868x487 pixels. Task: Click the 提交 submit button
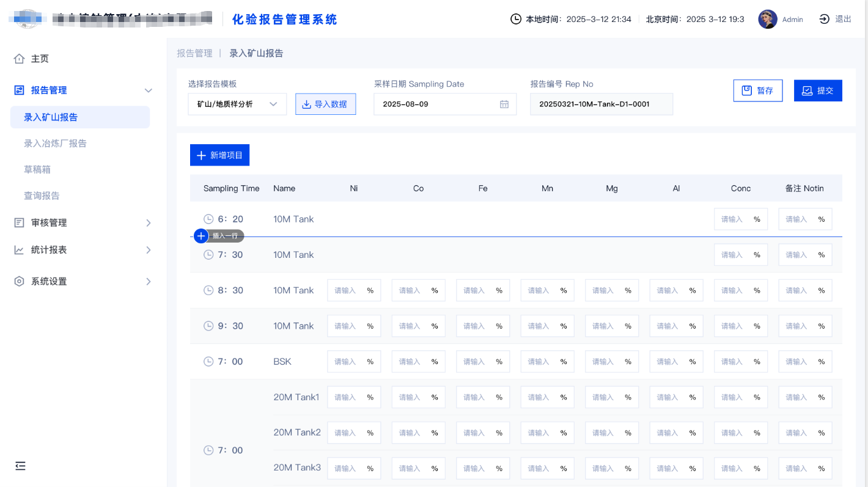point(817,90)
